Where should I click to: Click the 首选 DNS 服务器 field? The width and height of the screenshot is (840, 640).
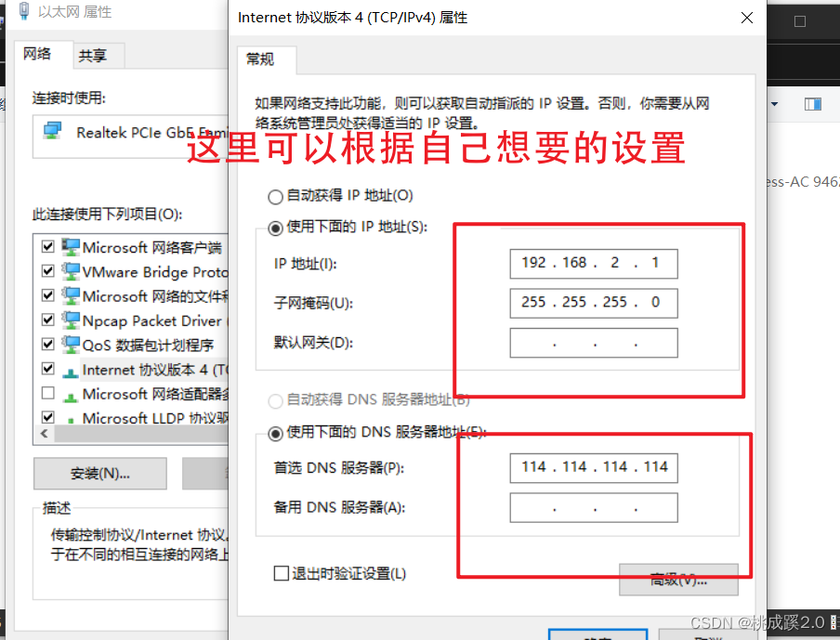(x=594, y=468)
